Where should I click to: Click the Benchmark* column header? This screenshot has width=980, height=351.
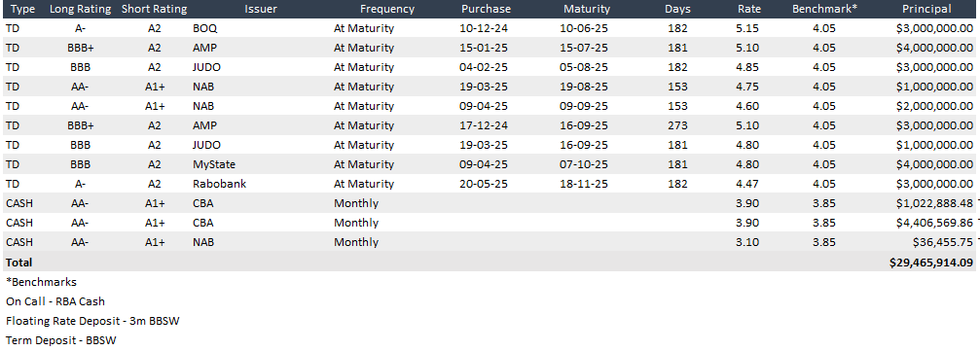point(823,9)
